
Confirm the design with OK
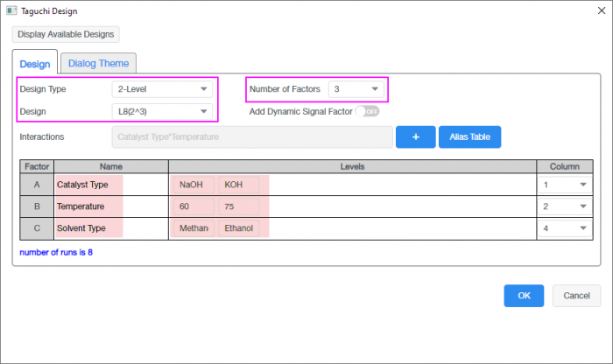[524, 296]
